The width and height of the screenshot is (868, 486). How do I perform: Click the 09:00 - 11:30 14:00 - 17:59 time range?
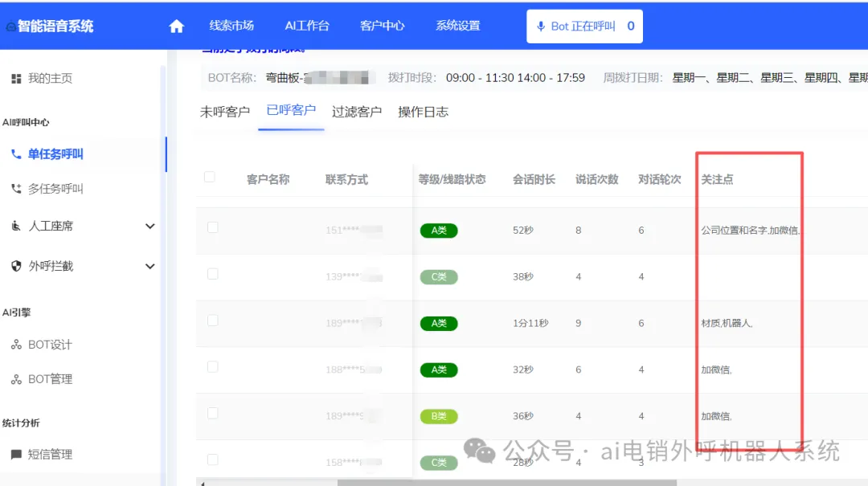(515, 78)
